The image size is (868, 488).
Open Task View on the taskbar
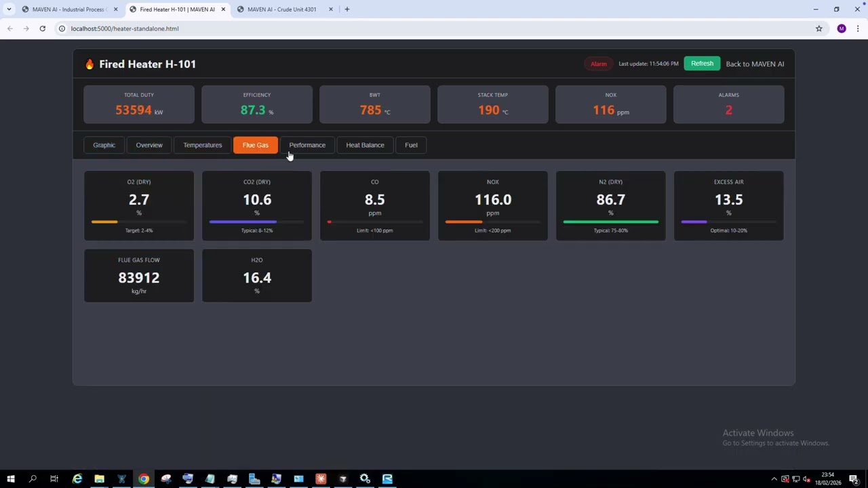[x=54, y=479]
